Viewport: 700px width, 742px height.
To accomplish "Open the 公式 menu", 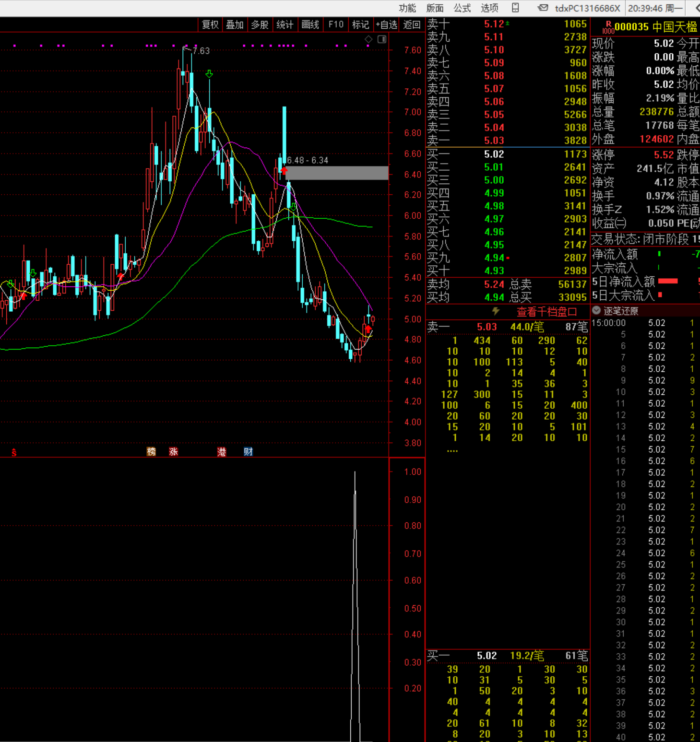I will pyautogui.click(x=463, y=8).
